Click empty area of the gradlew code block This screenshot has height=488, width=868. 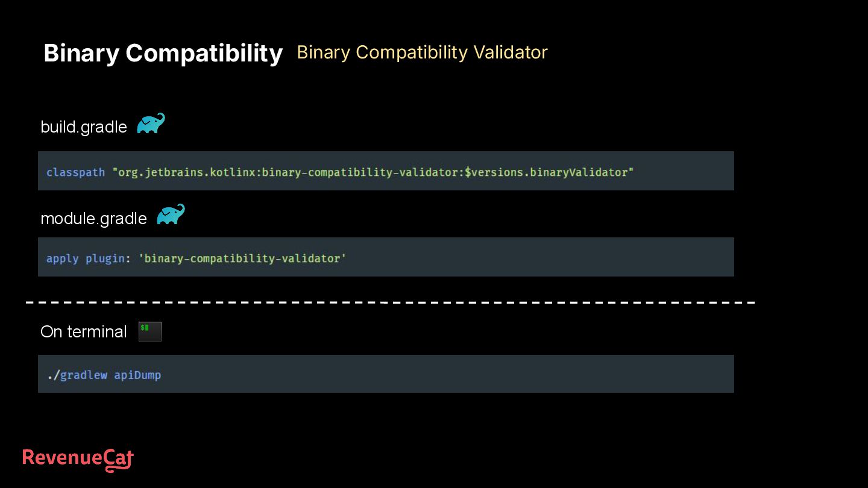click(x=446, y=374)
